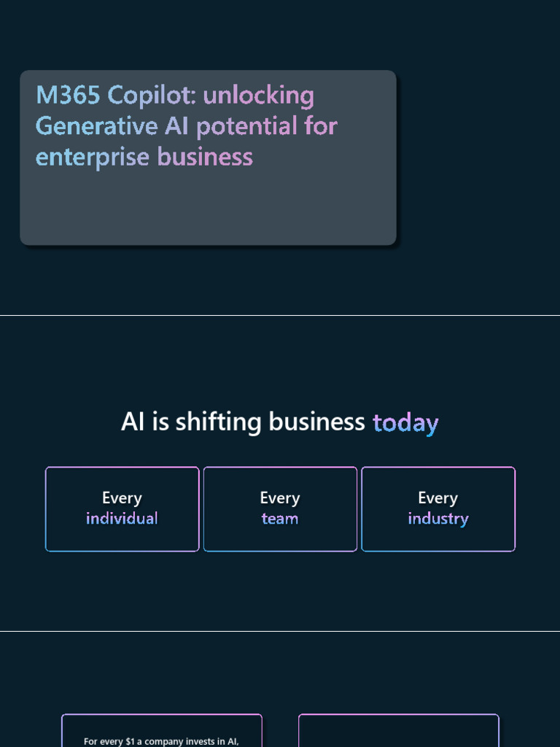Click "Every" above the word industry

click(438, 498)
